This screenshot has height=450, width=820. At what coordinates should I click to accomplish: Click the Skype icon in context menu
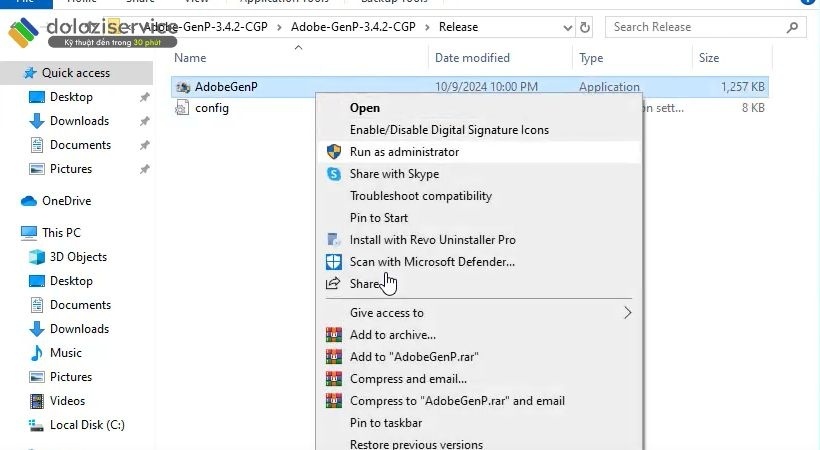(334, 174)
